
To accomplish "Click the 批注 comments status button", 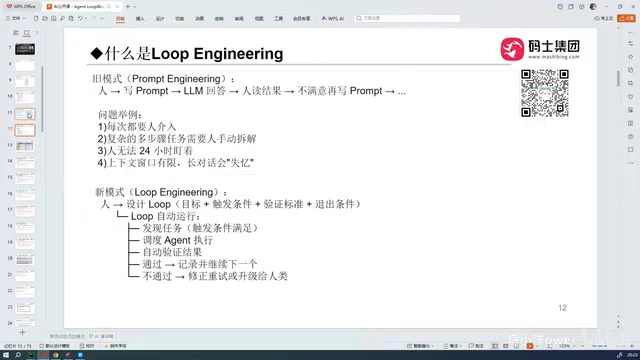I will (x=476, y=346).
